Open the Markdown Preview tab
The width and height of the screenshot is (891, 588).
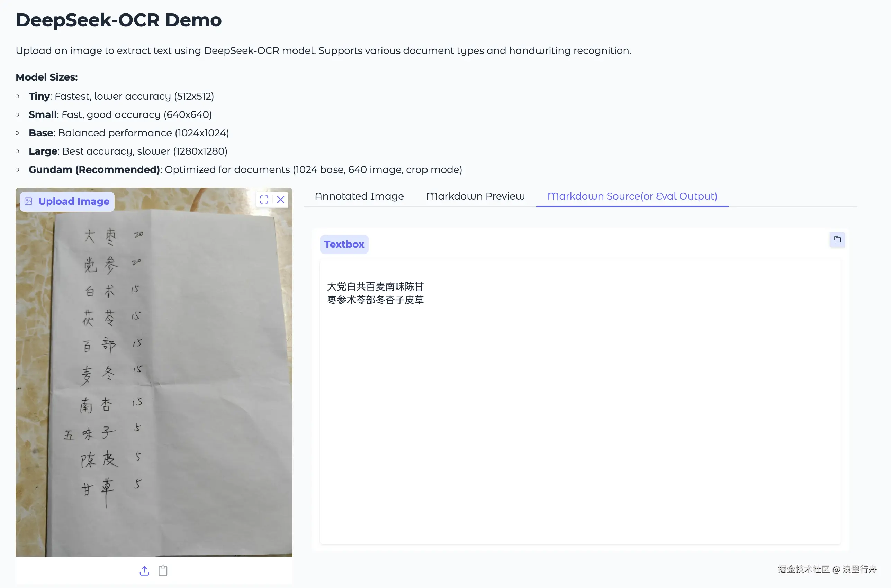tap(475, 196)
